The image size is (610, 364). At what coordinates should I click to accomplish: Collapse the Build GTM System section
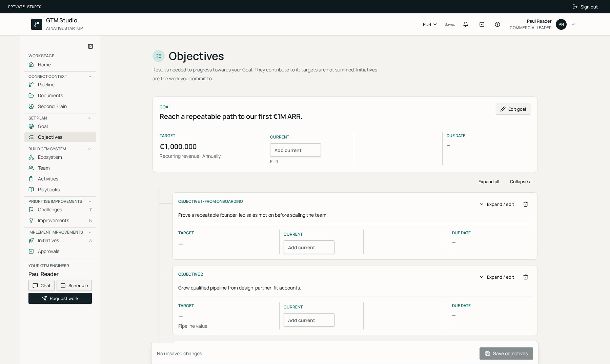pos(90,149)
